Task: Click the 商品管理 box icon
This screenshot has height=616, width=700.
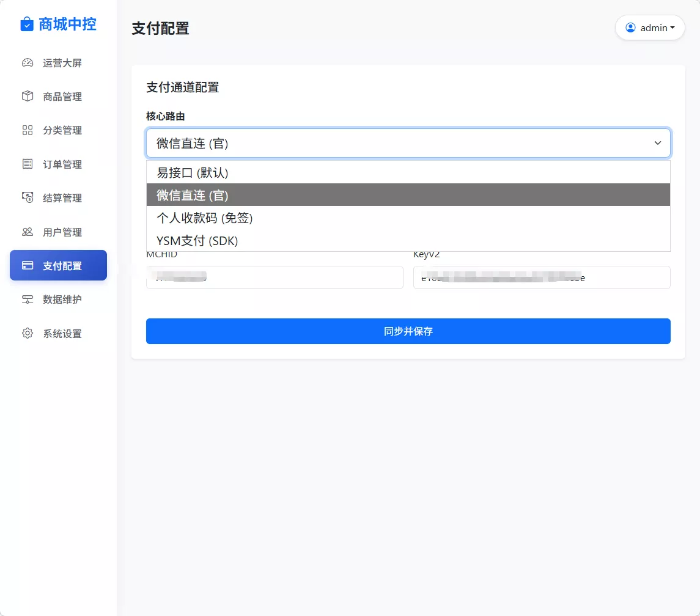Action: 28,97
